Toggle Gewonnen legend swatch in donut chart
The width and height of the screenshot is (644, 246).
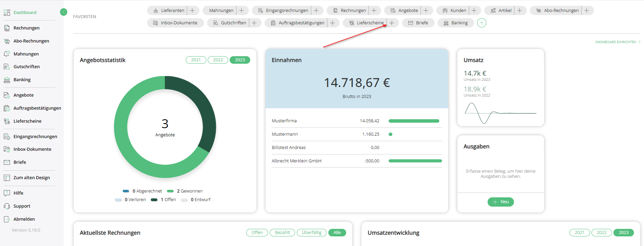pyautogui.click(x=170, y=191)
